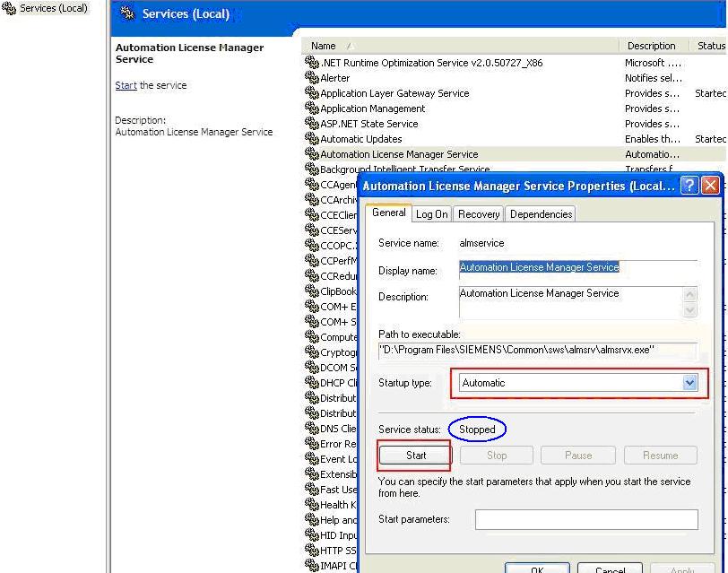
Task: Click the gear icon in the Services (Local) header
Action: pyautogui.click(x=127, y=13)
